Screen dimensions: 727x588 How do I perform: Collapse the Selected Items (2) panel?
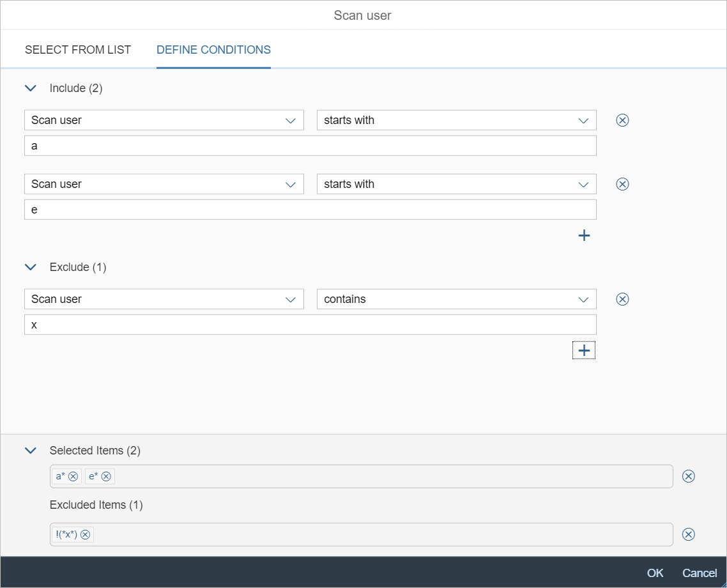coord(30,451)
